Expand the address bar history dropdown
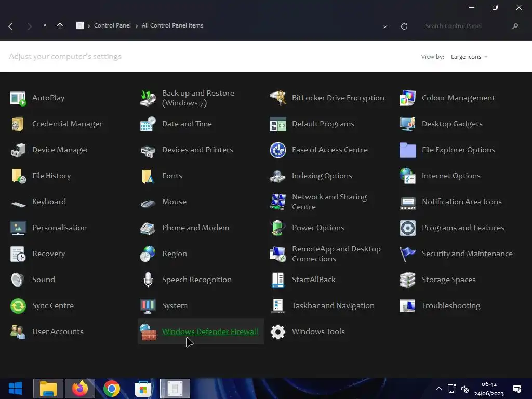 [385, 26]
